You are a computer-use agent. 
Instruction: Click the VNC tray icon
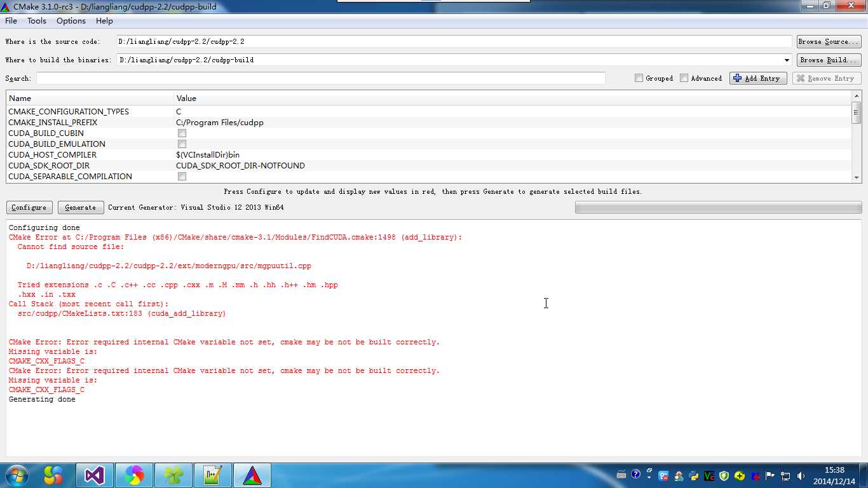coord(709,476)
